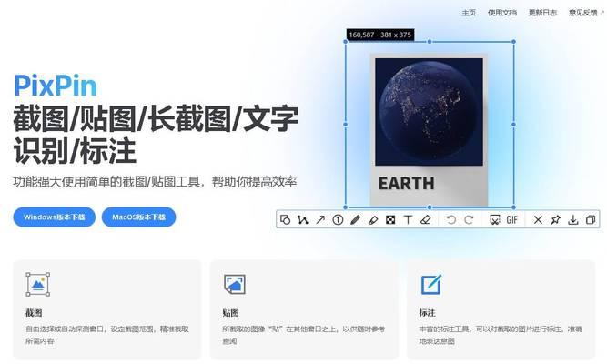Start long scrolling screenshot capture
The height and width of the screenshot is (364, 607).
click(495, 220)
